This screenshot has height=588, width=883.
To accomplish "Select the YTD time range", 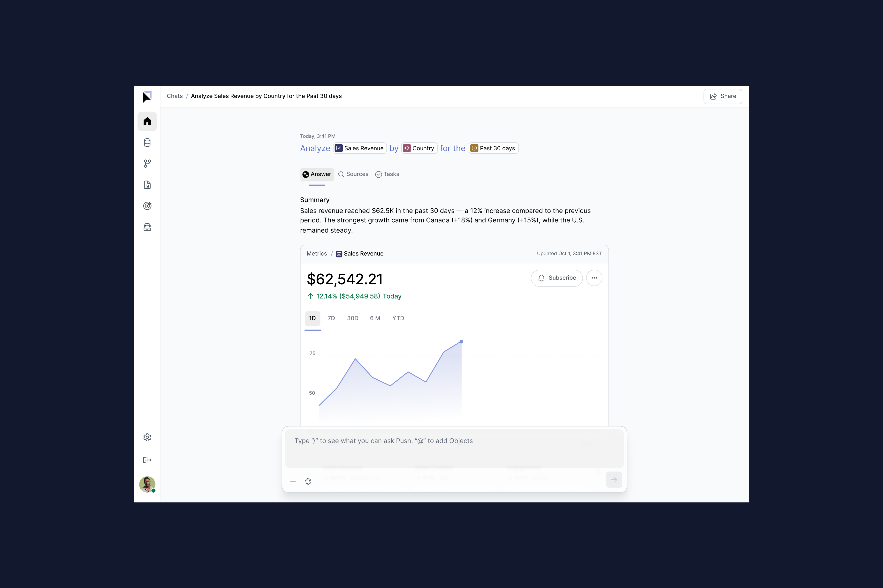I will (x=398, y=318).
